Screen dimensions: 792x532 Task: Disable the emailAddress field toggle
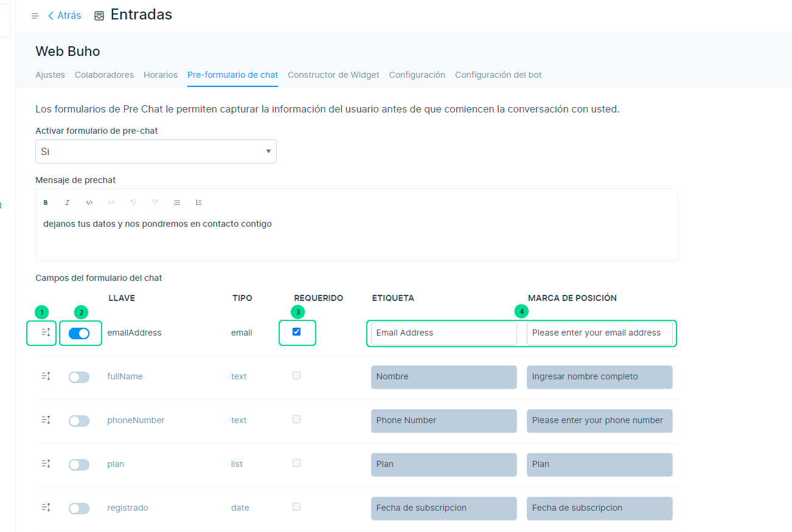[x=79, y=333]
